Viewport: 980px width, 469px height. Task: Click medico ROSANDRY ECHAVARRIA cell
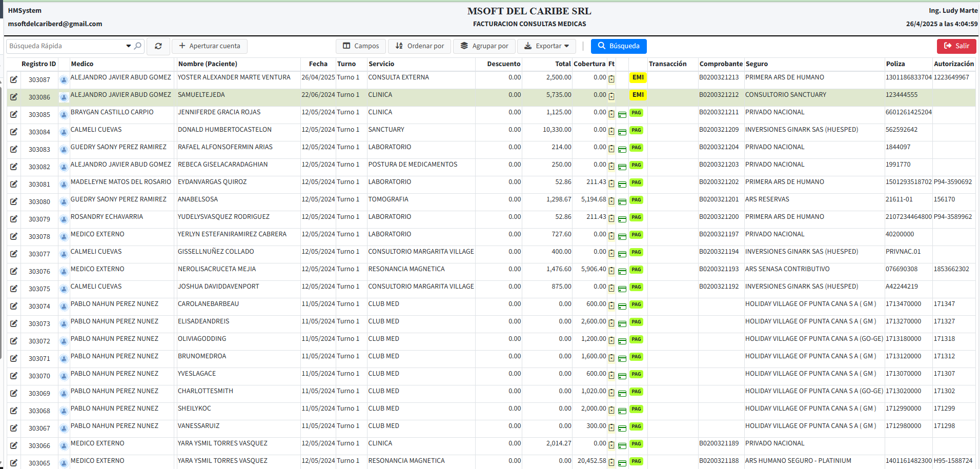(107, 217)
